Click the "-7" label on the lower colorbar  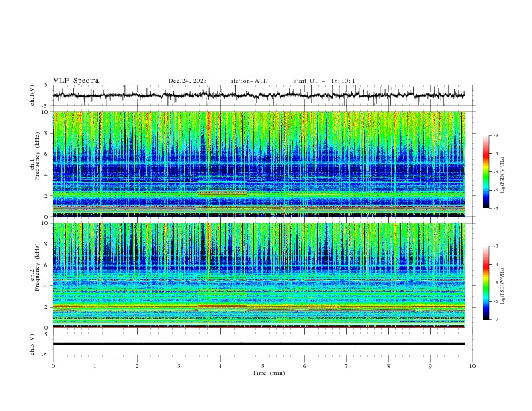point(496,320)
